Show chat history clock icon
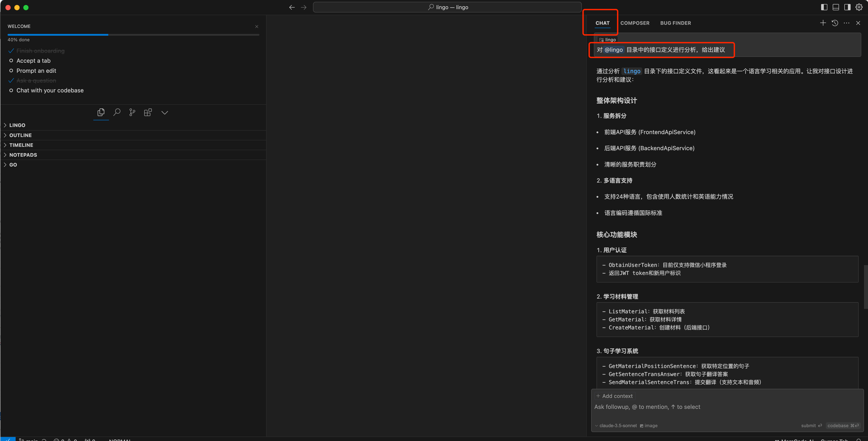The height and width of the screenshot is (441, 868). pyautogui.click(x=835, y=23)
